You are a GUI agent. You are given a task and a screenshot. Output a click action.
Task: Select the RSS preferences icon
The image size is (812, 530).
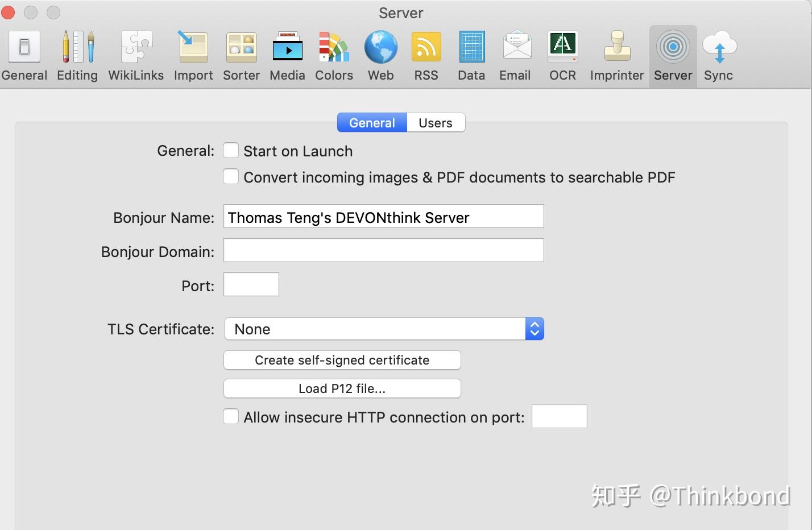click(425, 54)
